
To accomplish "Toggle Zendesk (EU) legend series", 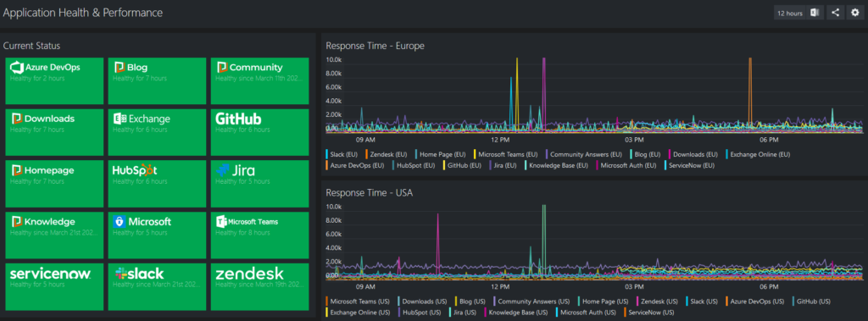I will [x=387, y=154].
